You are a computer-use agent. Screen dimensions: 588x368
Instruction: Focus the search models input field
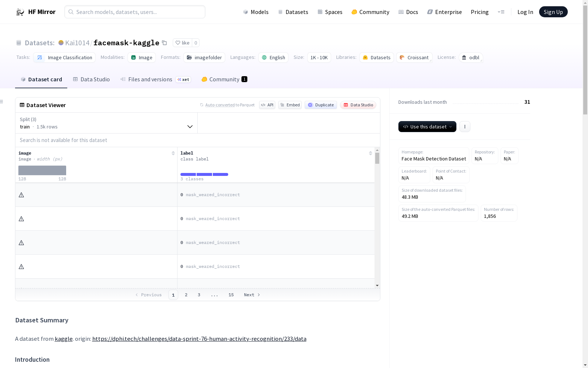(x=135, y=12)
